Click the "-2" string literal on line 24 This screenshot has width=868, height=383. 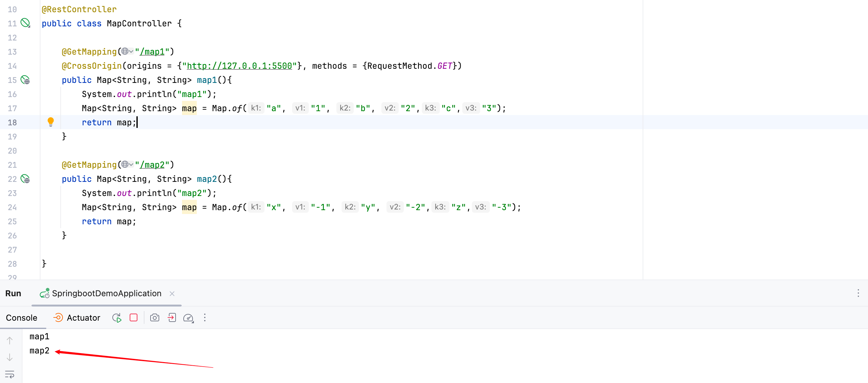tap(415, 207)
